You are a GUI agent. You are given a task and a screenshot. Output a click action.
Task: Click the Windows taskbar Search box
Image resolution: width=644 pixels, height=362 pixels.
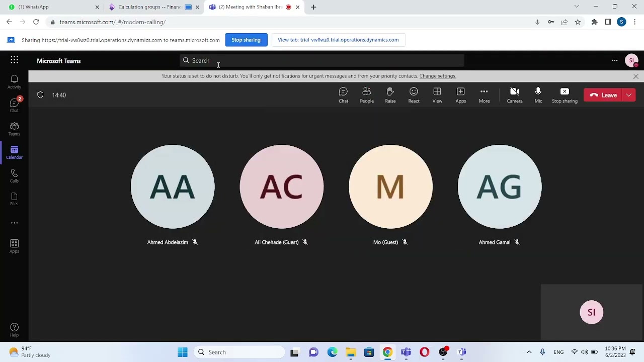pos(239,352)
